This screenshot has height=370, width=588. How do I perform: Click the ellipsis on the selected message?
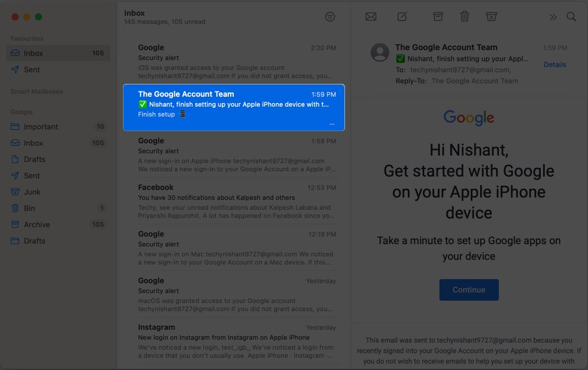[332, 124]
